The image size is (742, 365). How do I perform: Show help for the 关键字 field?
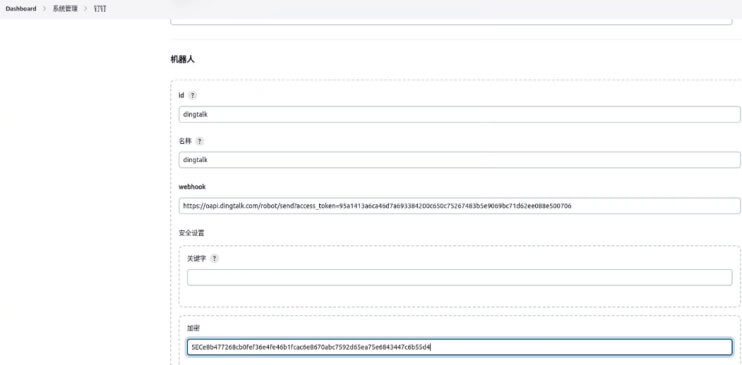[x=214, y=258]
